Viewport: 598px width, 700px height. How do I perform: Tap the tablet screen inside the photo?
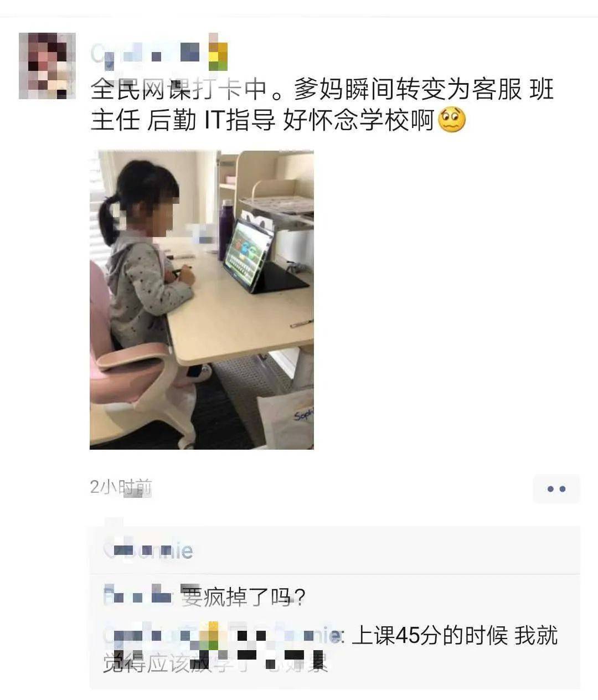tap(248, 254)
